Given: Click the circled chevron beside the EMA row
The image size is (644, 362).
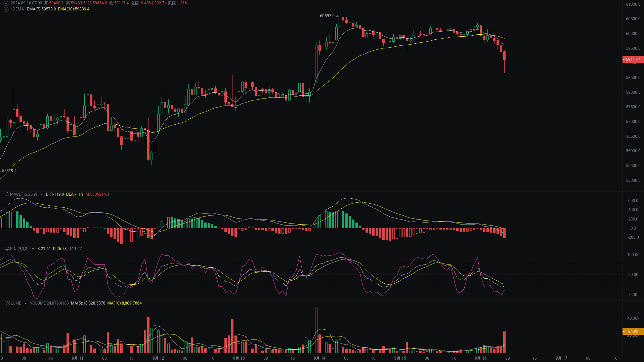Looking at the screenshot, I should [x=6, y=9].
